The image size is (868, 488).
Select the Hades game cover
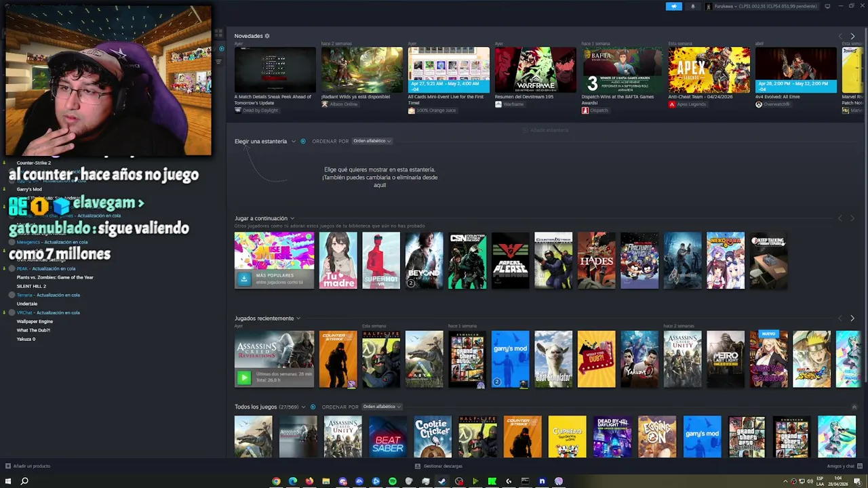596,260
